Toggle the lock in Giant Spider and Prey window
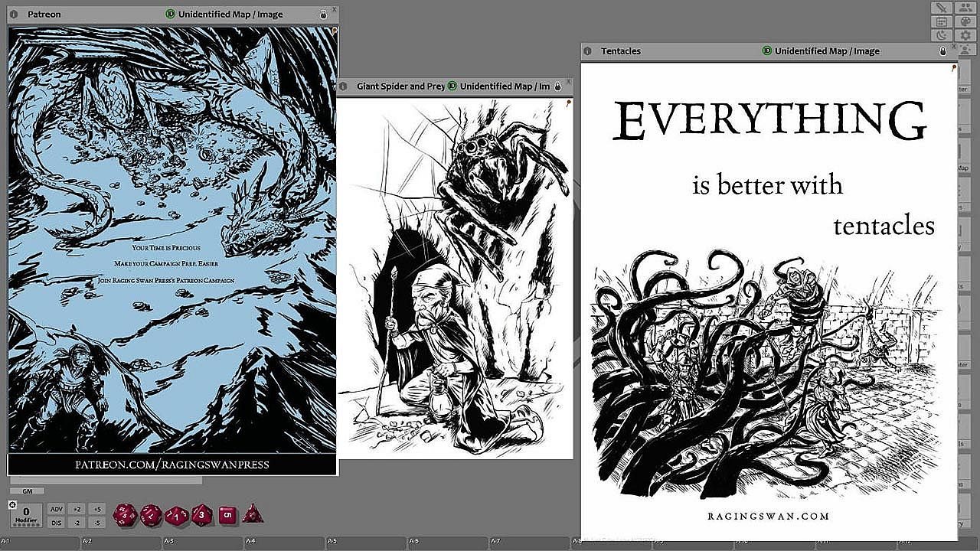 [x=558, y=86]
